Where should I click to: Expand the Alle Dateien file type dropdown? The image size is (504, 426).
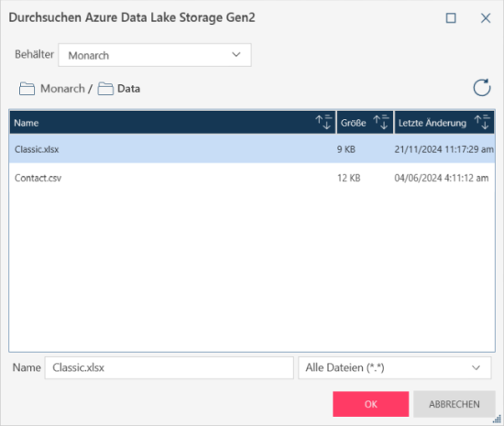(x=395, y=367)
